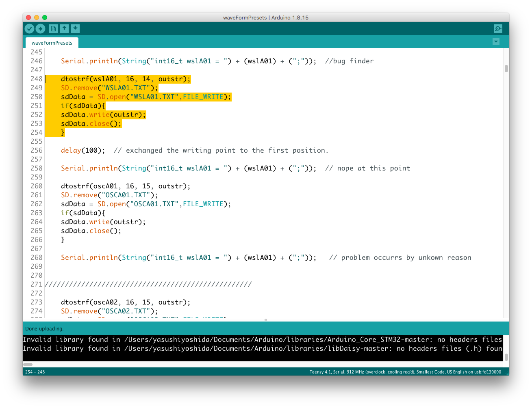
Task: Click '// problem occurrs by unkown reason' comment
Action: pyautogui.click(x=400, y=257)
